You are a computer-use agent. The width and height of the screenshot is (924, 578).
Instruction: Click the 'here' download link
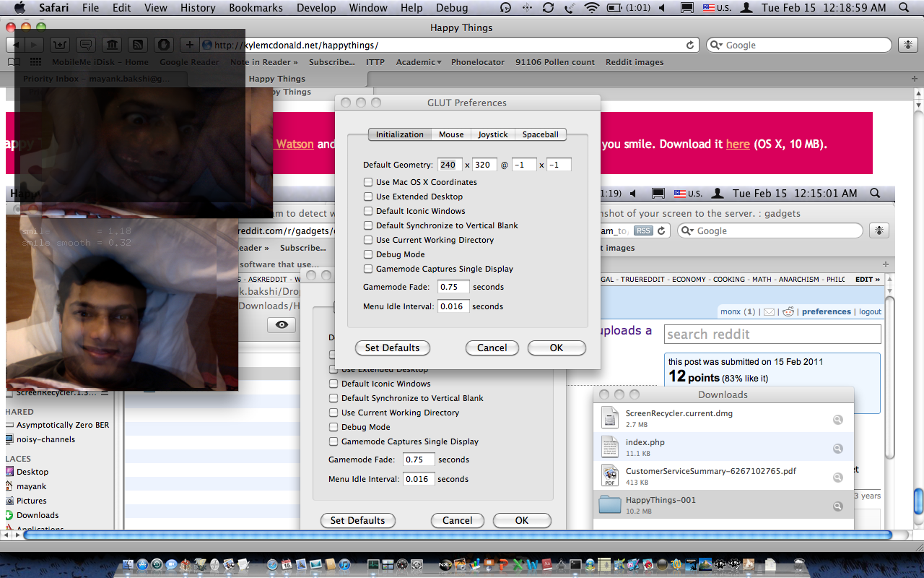[x=737, y=144]
